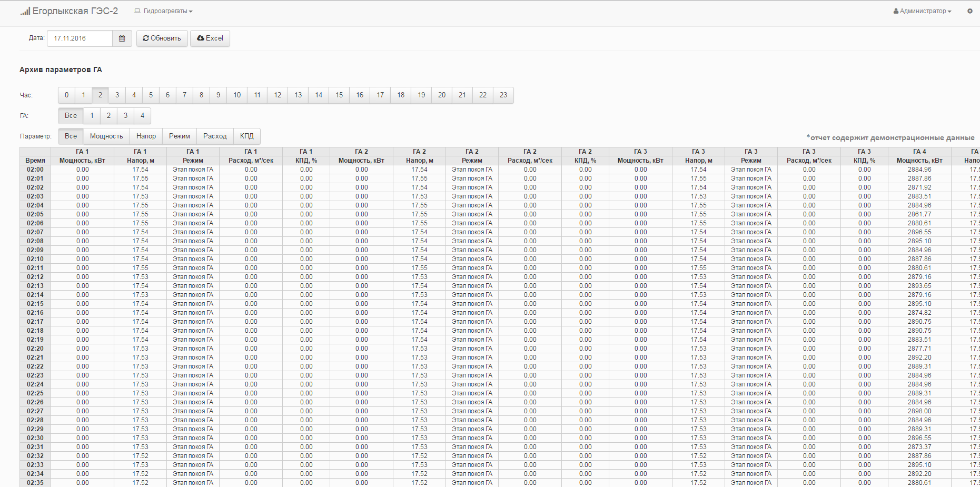Export data with the Excel button
Viewport: 980px width, 487px height.
(x=210, y=38)
